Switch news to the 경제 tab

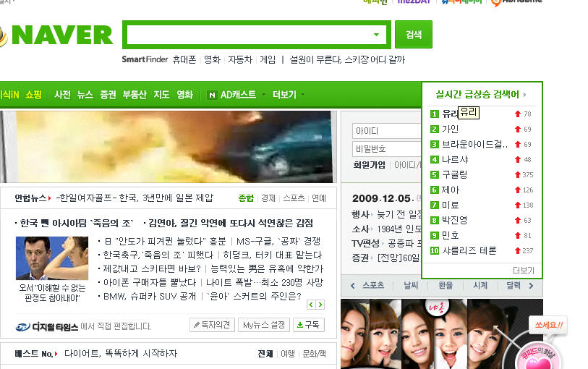tap(268, 198)
